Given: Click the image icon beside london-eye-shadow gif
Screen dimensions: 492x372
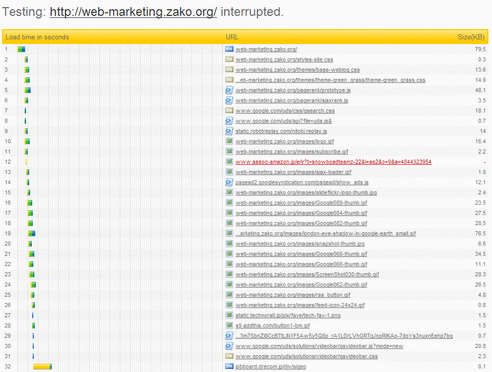Looking at the screenshot, I should 229,233.
